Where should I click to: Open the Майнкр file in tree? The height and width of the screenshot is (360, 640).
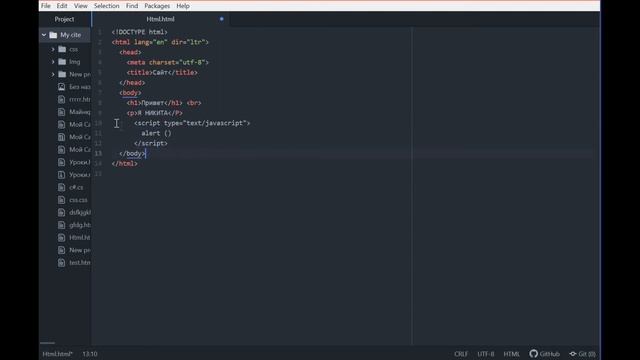coord(80,112)
